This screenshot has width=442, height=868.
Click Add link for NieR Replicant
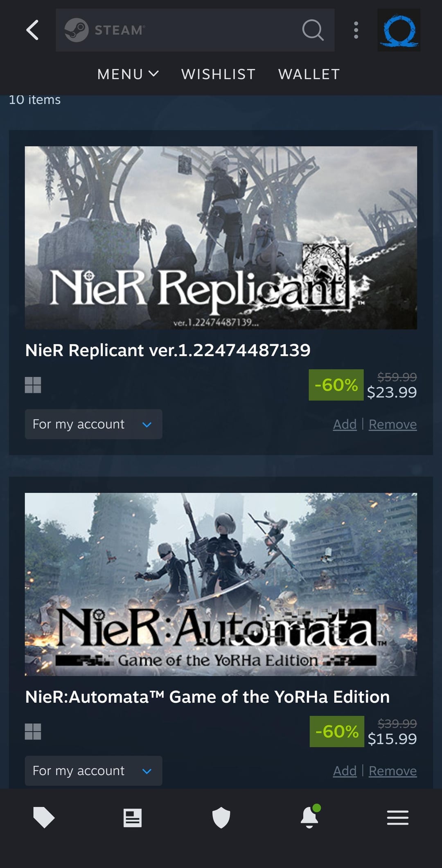tap(345, 425)
